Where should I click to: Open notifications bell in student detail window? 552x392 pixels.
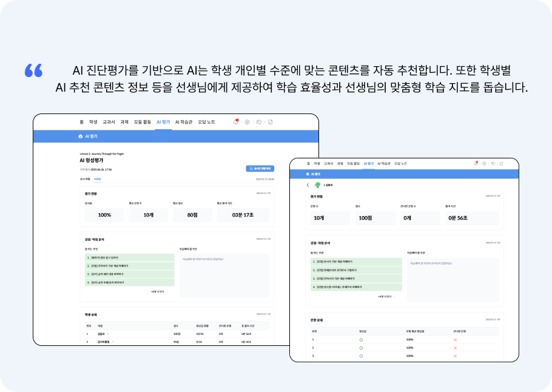(x=476, y=163)
